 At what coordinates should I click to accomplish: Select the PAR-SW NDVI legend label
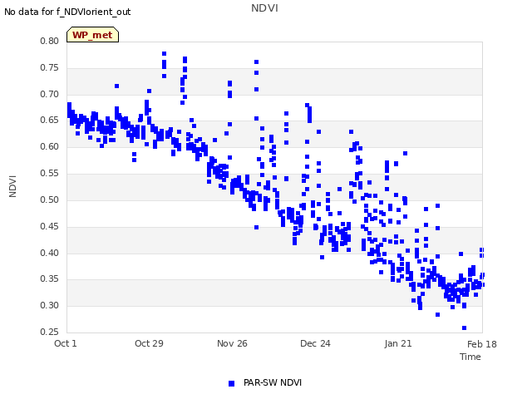click(273, 382)
